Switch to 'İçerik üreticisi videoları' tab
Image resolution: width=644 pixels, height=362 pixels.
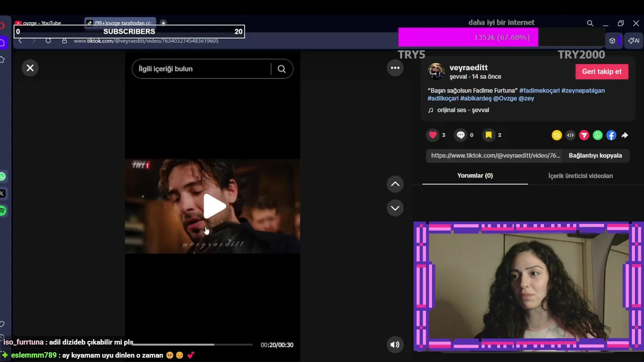pos(581,175)
